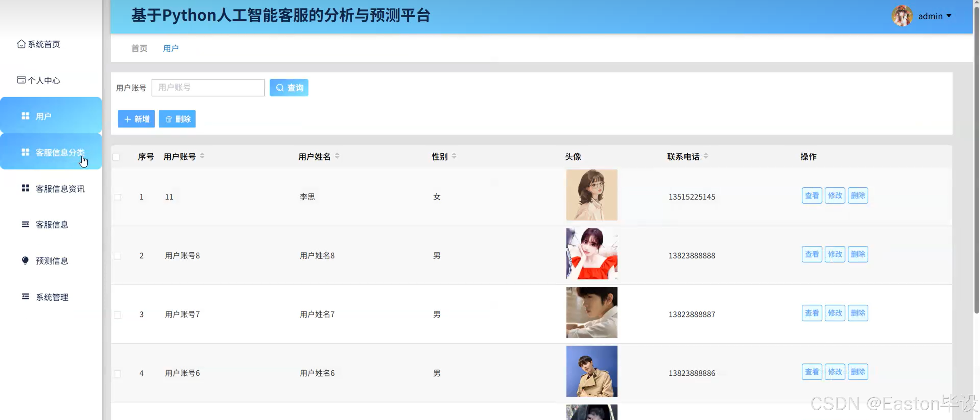Check the row for 用户账号6

(118, 373)
